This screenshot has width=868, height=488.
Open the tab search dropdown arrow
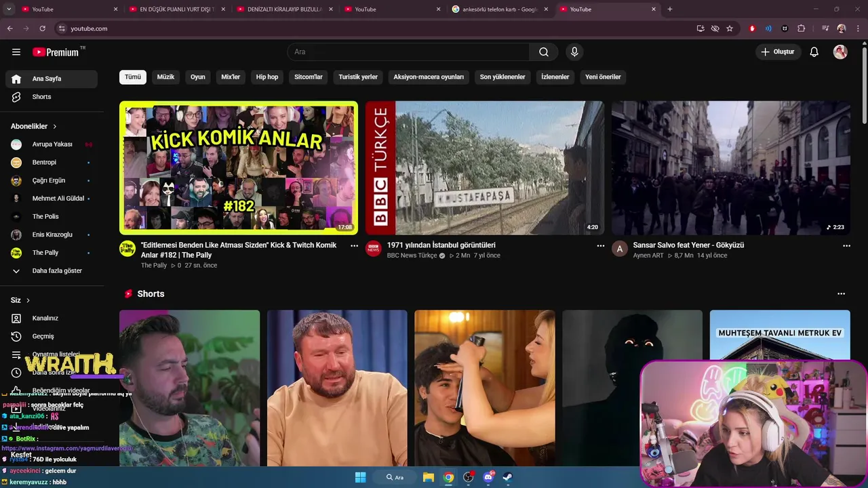click(x=9, y=9)
